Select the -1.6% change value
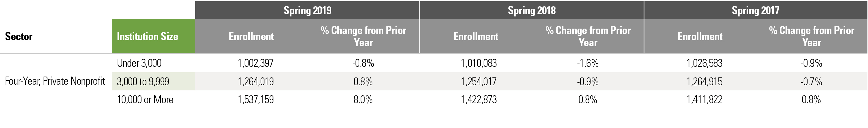This screenshot has height=128, width=868. [x=588, y=63]
